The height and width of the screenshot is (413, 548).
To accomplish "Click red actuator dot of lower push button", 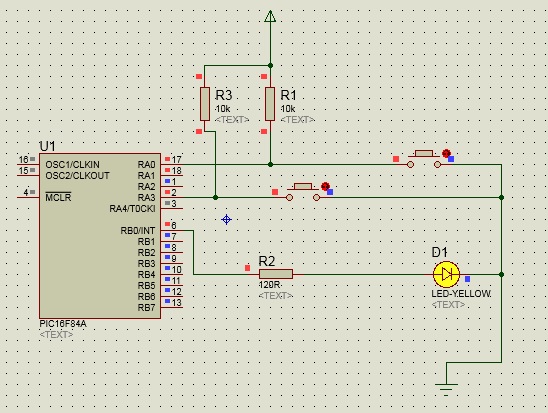I will [325, 186].
